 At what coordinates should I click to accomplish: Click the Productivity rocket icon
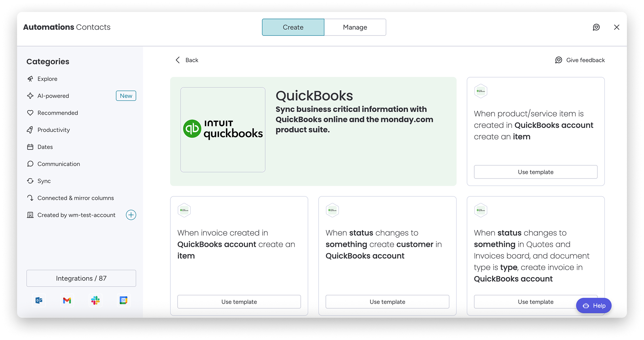(30, 130)
